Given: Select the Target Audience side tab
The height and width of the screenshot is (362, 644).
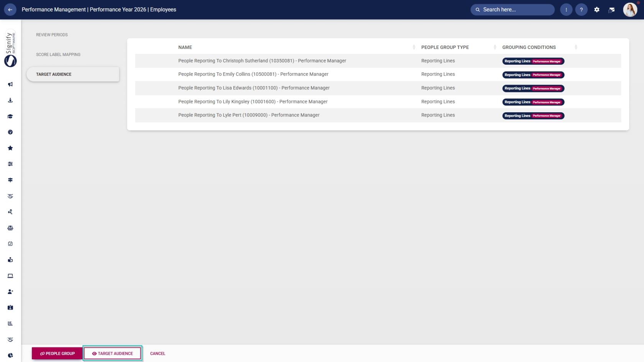Looking at the screenshot, I should point(73,74).
